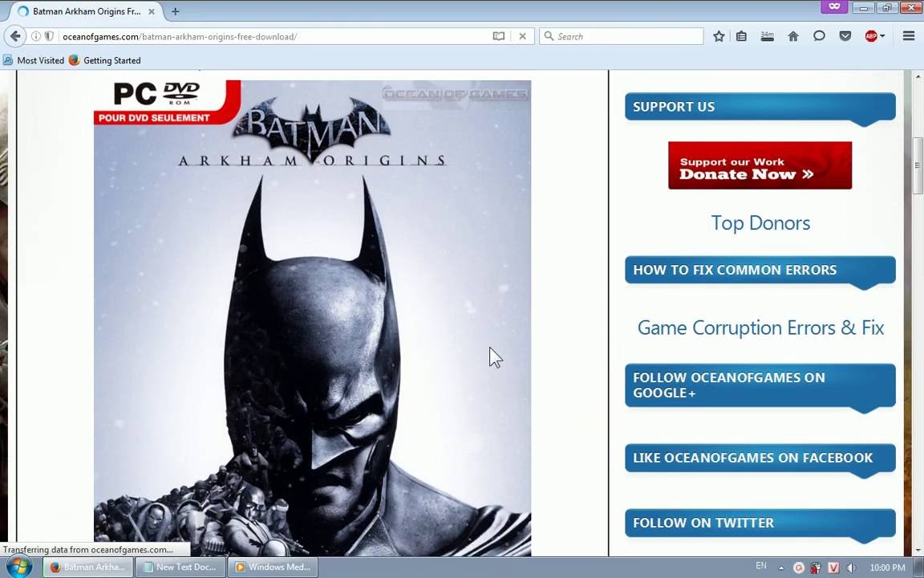Screen dimensions: 924x578
Task: Switch to Windows Med... taskbar window
Action: (273, 568)
